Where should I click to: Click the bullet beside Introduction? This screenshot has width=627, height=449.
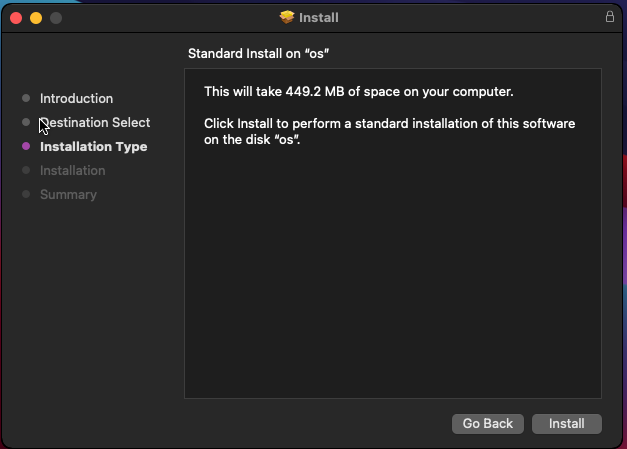(x=26, y=98)
